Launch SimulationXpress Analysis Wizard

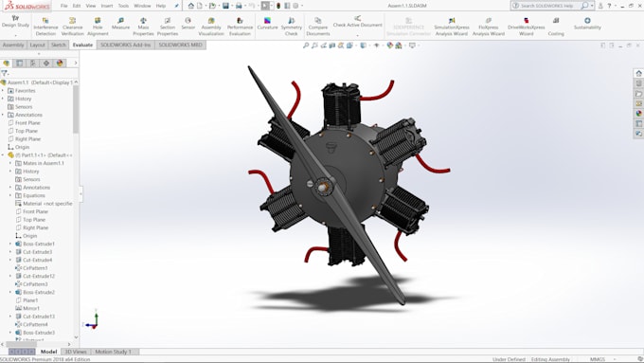pos(452,27)
